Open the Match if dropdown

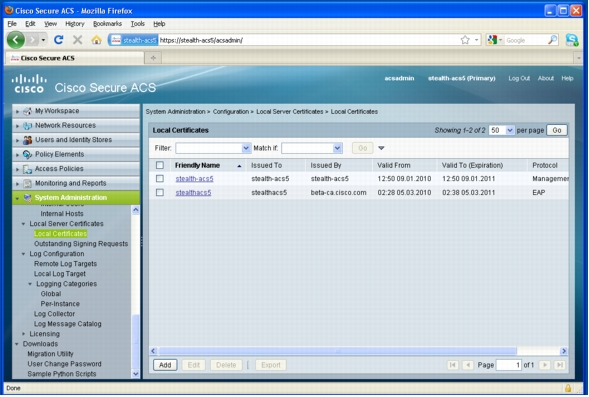[x=312, y=148]
